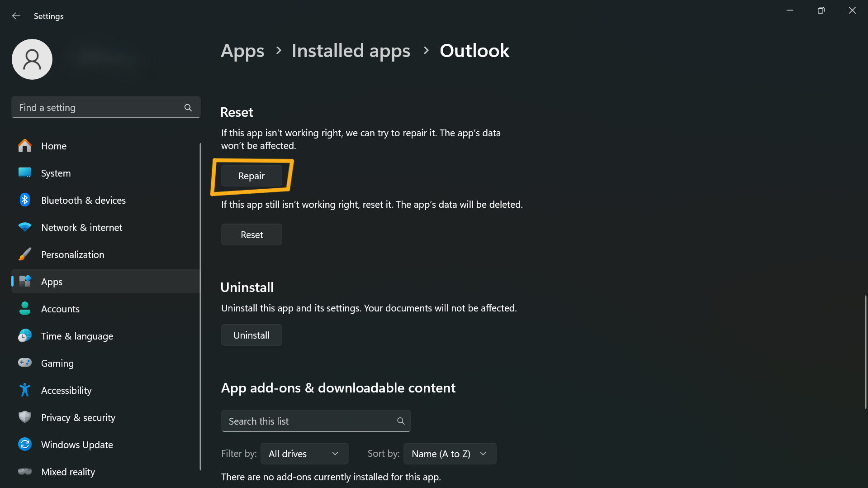Open Accounts settings

pos(105,309)
